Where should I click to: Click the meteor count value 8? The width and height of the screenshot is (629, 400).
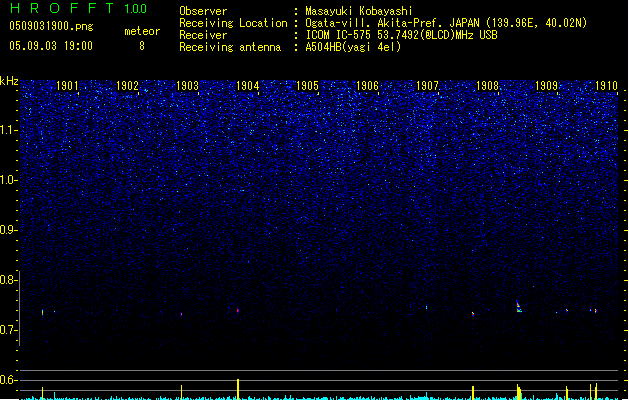pos(142,46)
